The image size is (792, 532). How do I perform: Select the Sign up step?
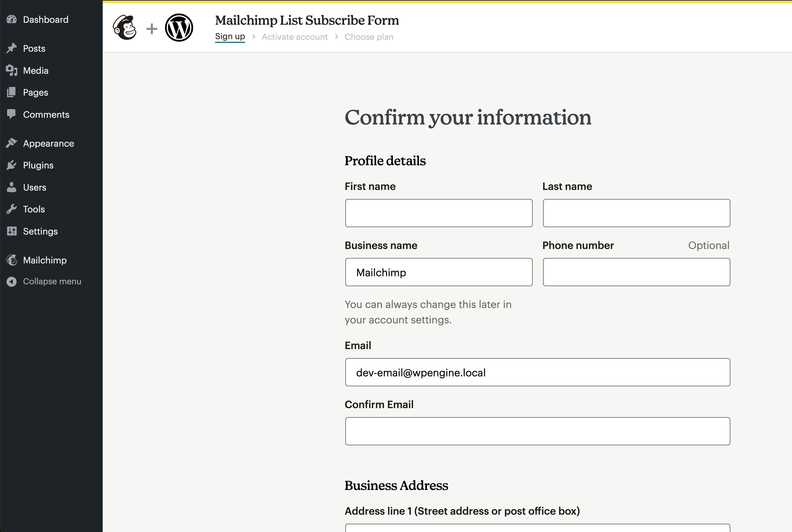[230, 37]
